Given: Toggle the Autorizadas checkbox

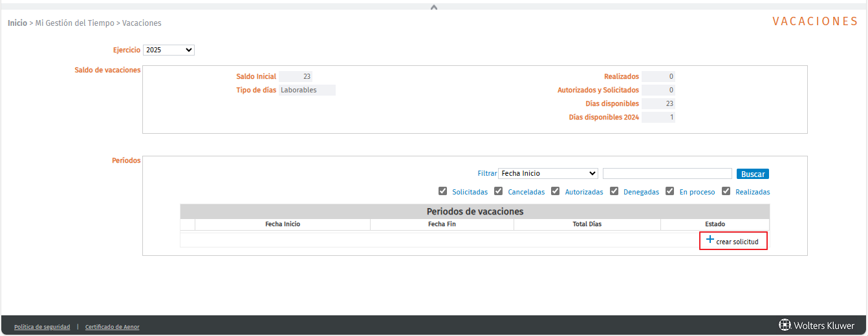Looking at the screenshot, I should (556, 191).
